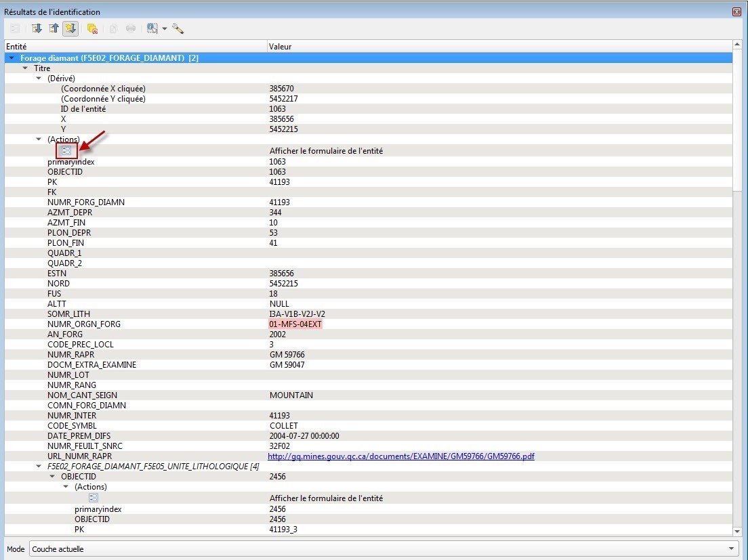Select the highlighted value 01-MFS-04EXT
Viewport: 748px width, 560px height.
pyautogui.click(x=295, y=324)
